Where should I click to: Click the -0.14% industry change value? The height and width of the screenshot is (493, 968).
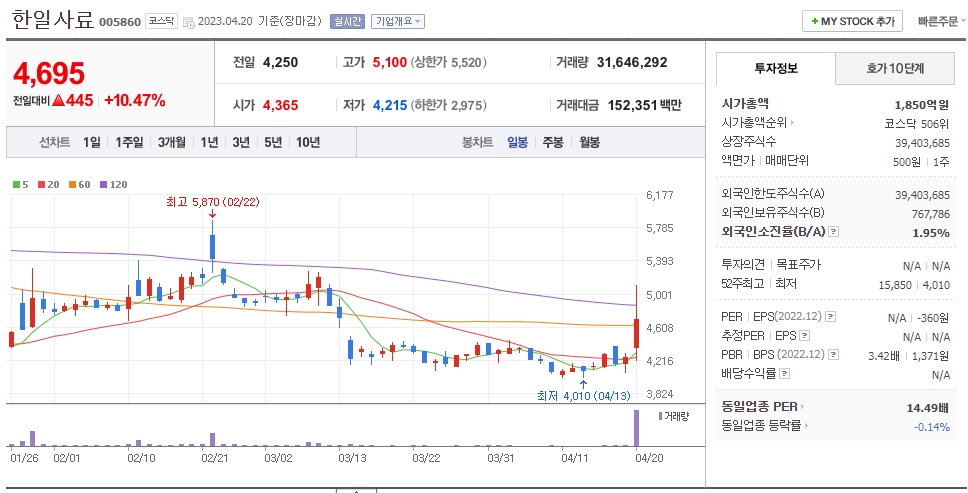[x=931, y=426]
